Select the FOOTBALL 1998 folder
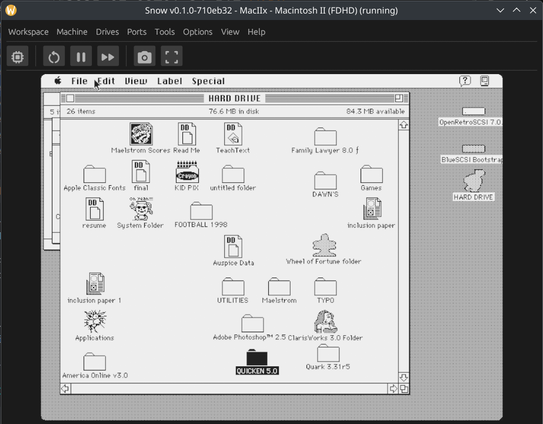The image size is (543, 424). tap(201, 211)
